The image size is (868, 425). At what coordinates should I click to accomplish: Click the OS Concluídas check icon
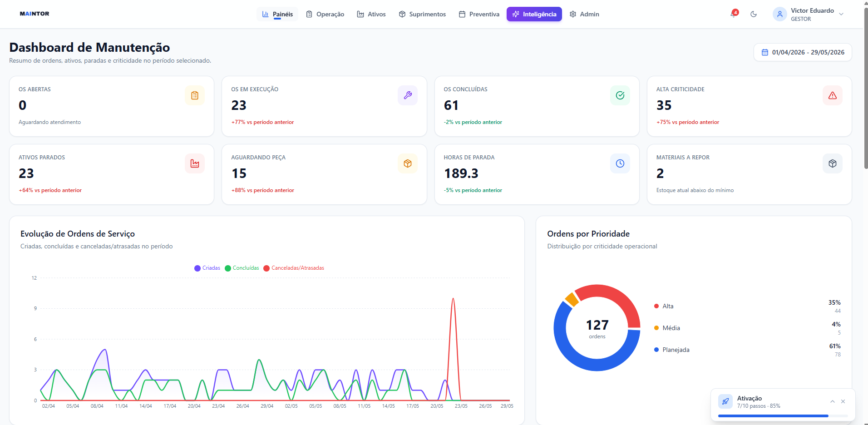[620, 95]
